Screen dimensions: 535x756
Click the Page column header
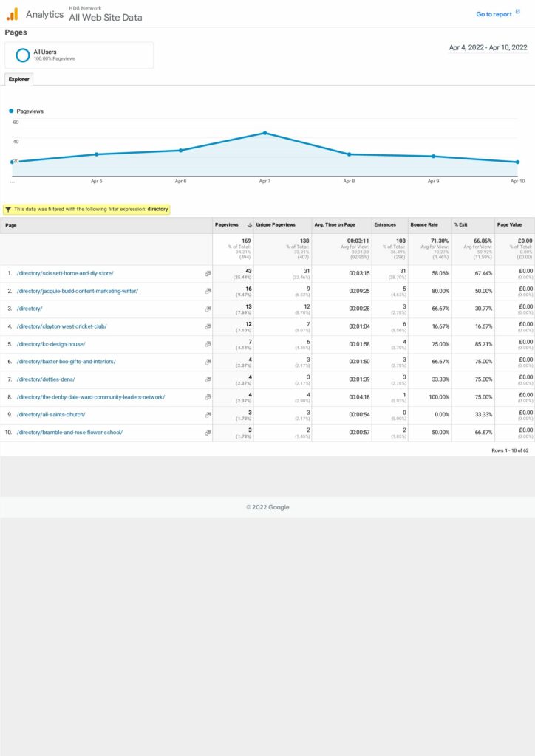pyautogui.click(x=11, y=225)
